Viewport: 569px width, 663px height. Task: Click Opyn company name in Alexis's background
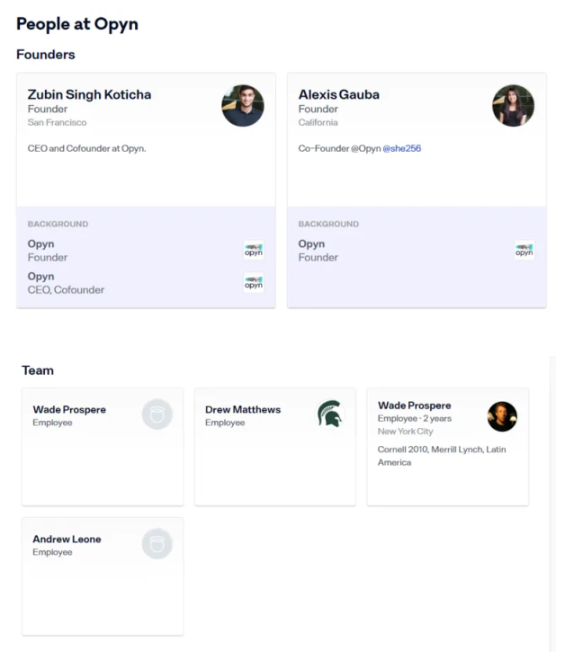click(x=312, y=244)
